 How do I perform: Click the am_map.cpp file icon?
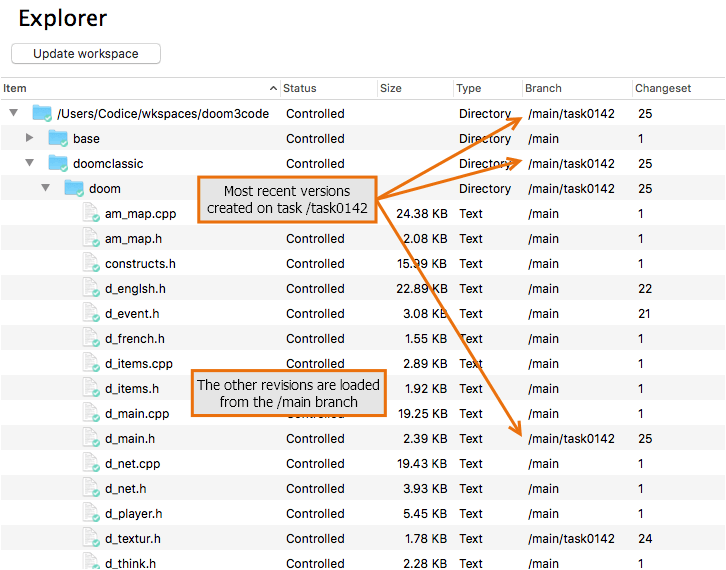pyautogui.click(x=91, y=213)
